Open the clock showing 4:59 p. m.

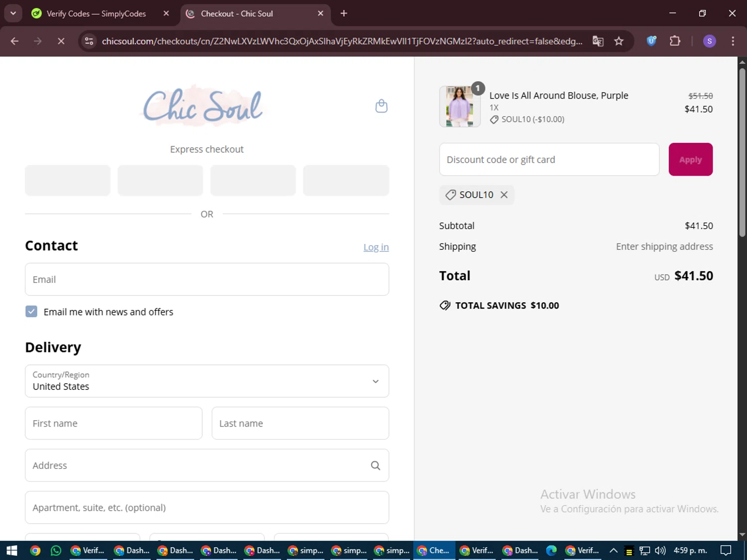point(690,551)
